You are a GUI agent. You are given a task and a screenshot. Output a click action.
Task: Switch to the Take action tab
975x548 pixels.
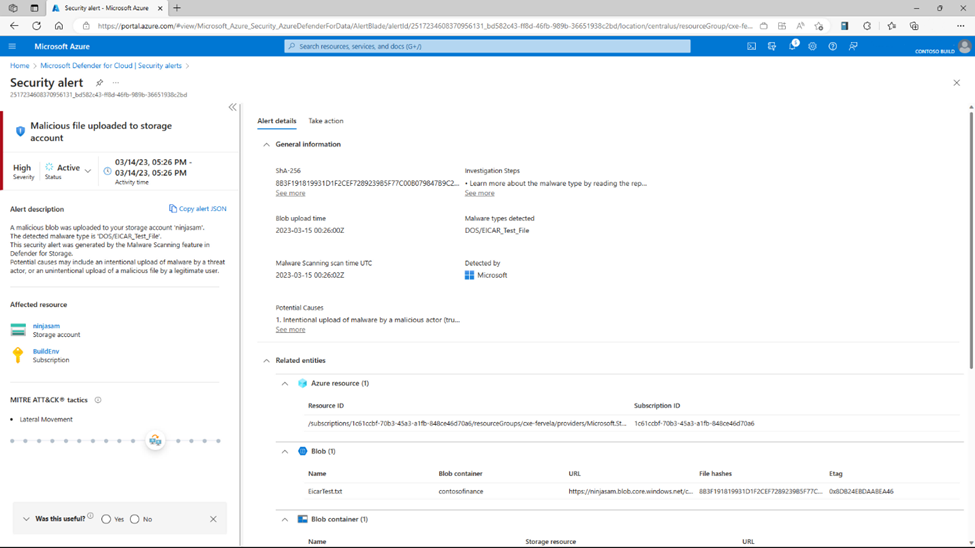(x=326, y=121)
